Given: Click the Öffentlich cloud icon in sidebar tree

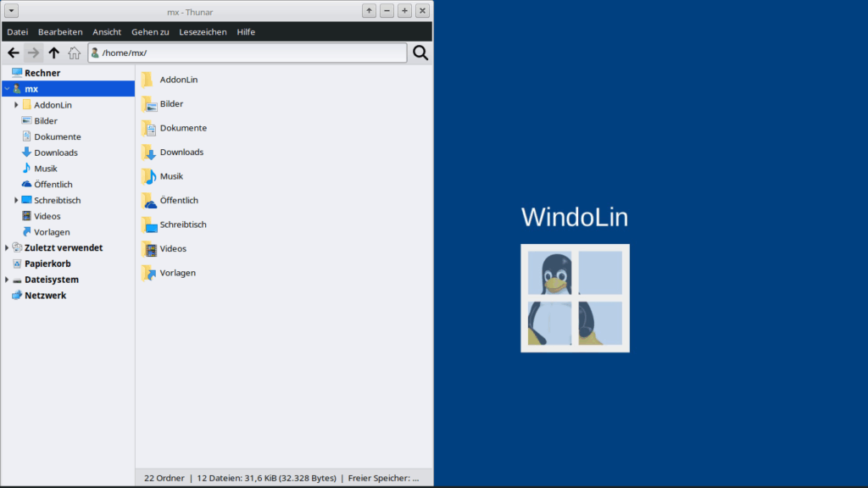Looking at the screenshot, I should point(26,184).
